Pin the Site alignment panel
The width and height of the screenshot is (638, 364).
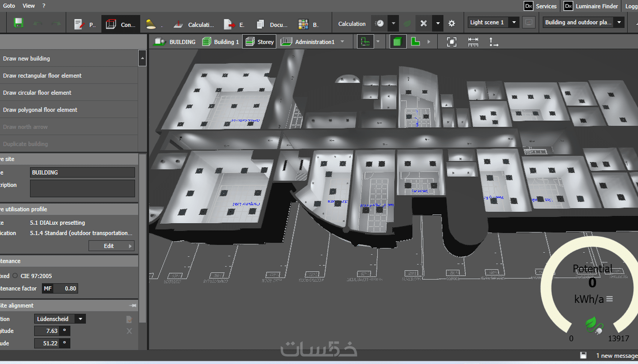point(133,305)
